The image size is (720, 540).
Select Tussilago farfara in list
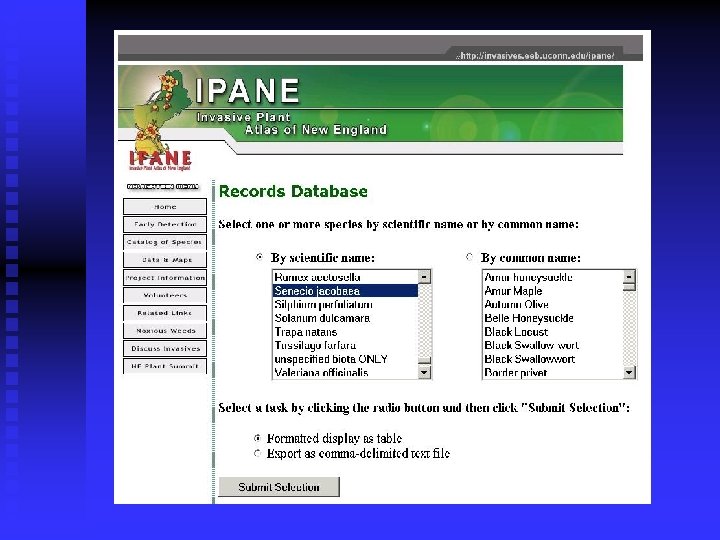click(345, 345)
